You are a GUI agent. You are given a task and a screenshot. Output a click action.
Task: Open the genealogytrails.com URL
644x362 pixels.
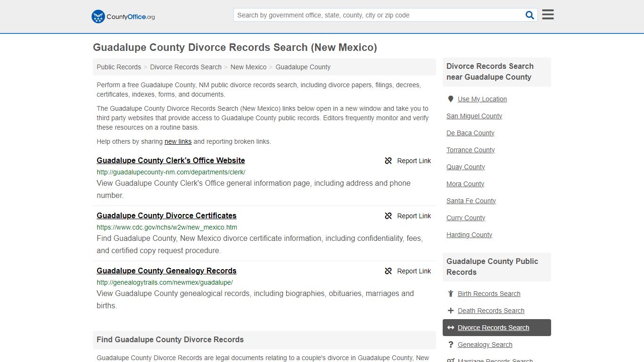pos(165,282)
